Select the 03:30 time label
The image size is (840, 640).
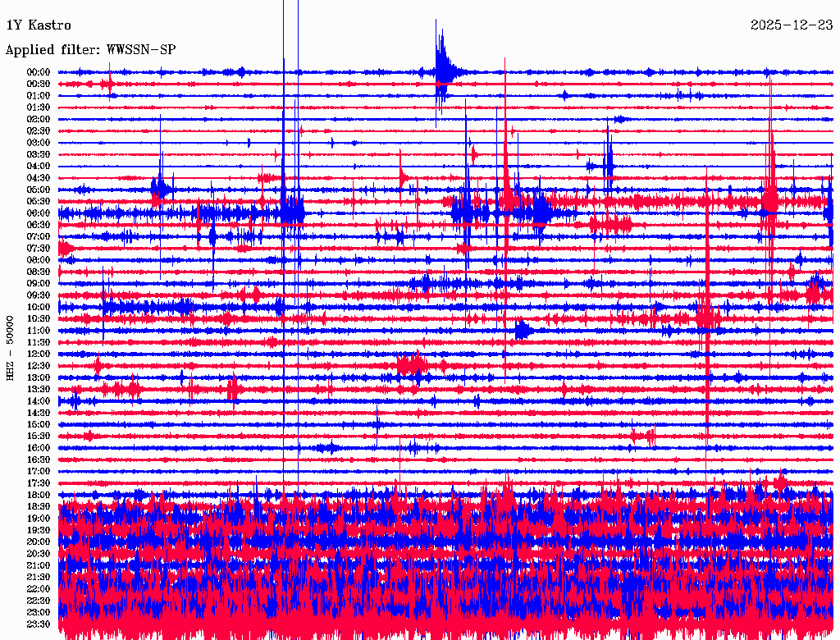[39, 154]
